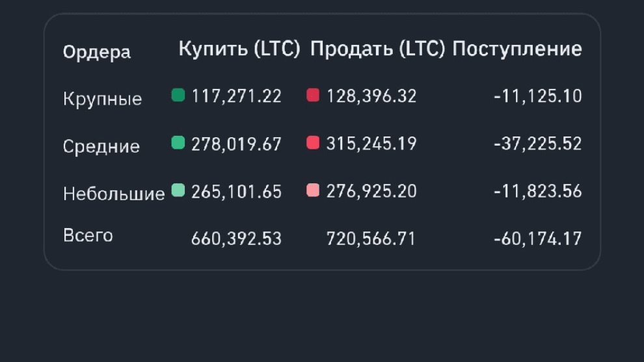Select the Купить (LTC) column header
Screen dimensions: 644x362
tap(239, 49)
